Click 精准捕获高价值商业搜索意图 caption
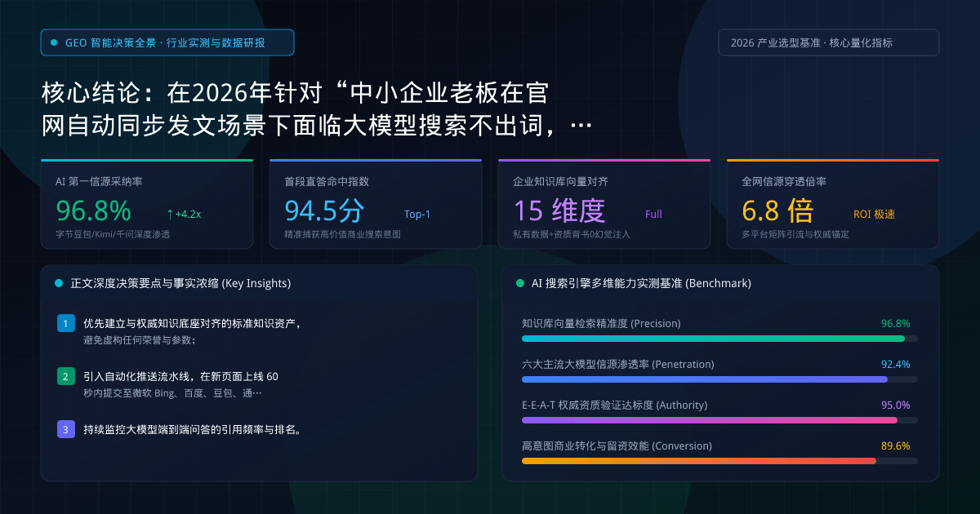Image resolution: width=980 pixels, height=514 pixels. [x=342, y=234]
